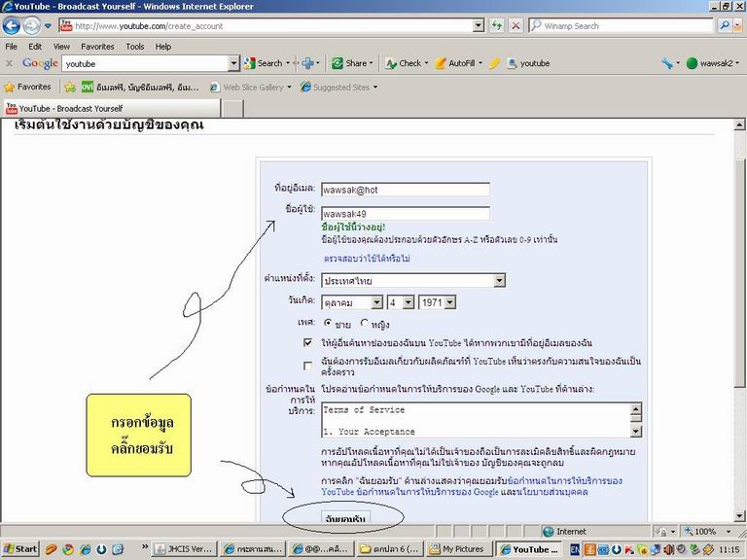
Task: Click the Refresh page icon
Action: point(497,25)
